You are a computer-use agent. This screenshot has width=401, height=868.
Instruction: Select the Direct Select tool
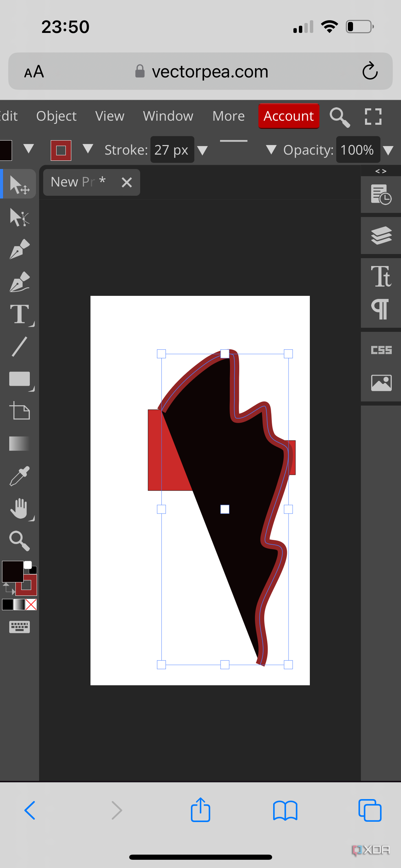tap(19, 217)
